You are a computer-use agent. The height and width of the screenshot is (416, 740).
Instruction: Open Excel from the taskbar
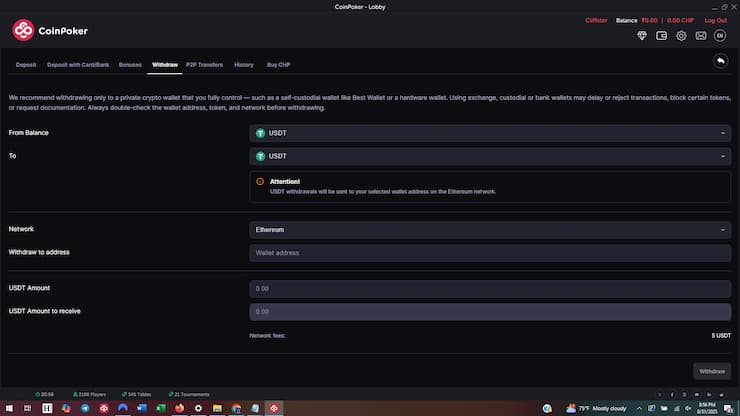[160, 408]
